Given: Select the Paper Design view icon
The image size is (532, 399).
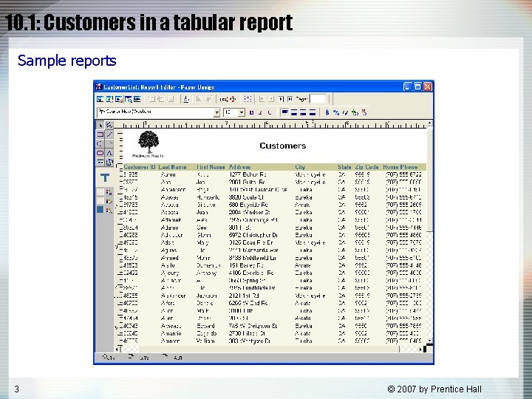Looking at the screenshot, I should click(x=129, y=99).
